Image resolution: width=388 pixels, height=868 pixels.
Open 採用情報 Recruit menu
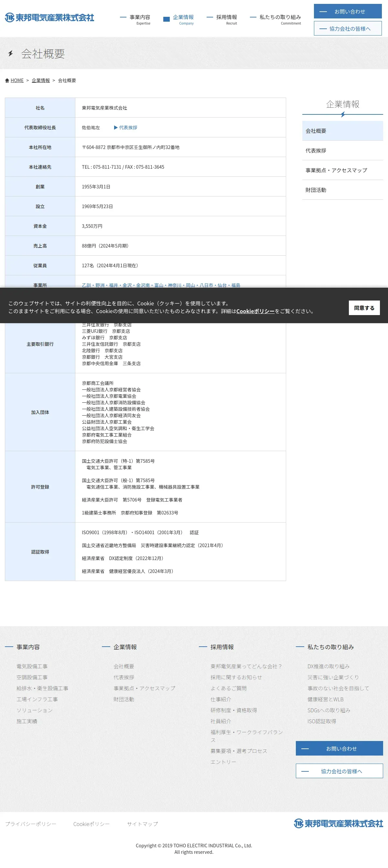coord(222,19)
